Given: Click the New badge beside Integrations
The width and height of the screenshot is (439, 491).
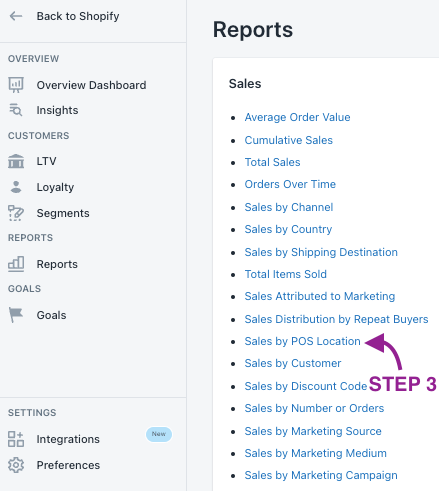Looking at the screenshot, I should (159, 434).
